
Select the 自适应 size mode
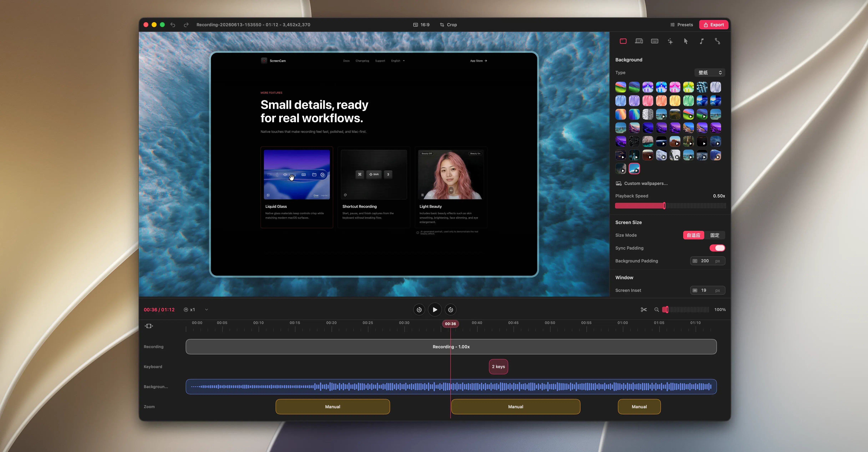(x=694, y=235)
